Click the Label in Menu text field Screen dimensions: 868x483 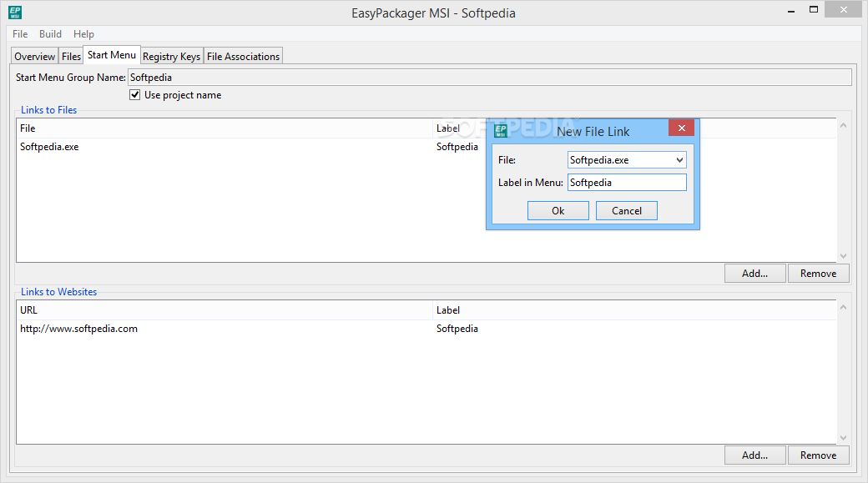pos(627,183)
